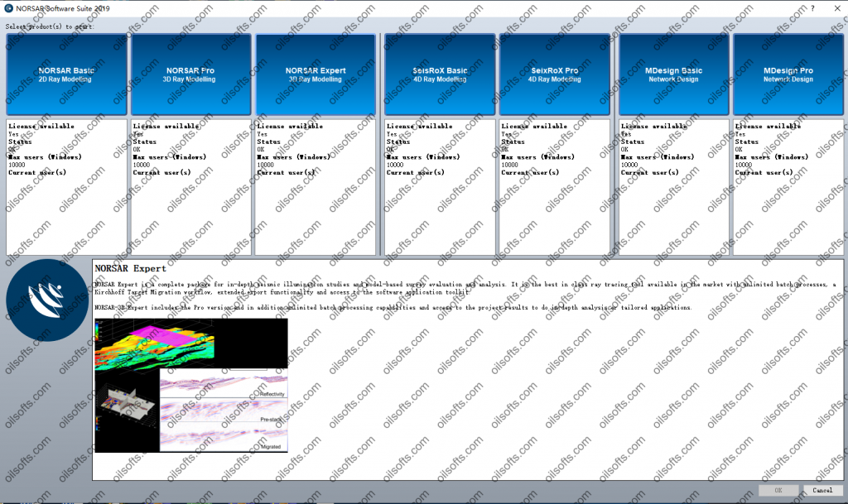The image size is (848, 504).
Task: Select the MDesign Basic Network Design tile
Action: tap(674, 74)
